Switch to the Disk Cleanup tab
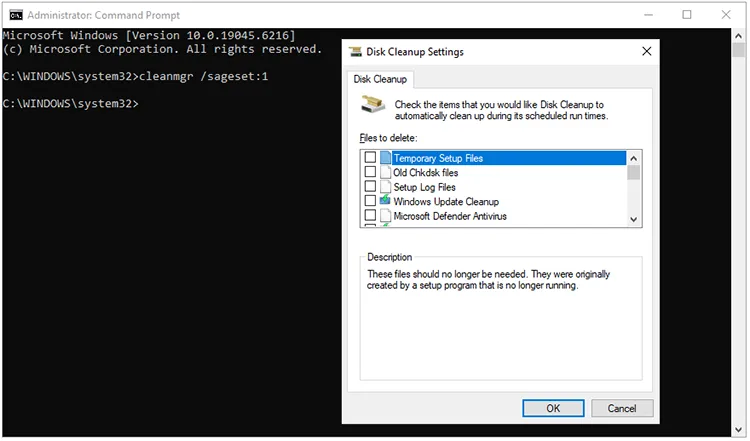Image resolution: width=750 pixels, height=441 pixels. click(381, 79)
